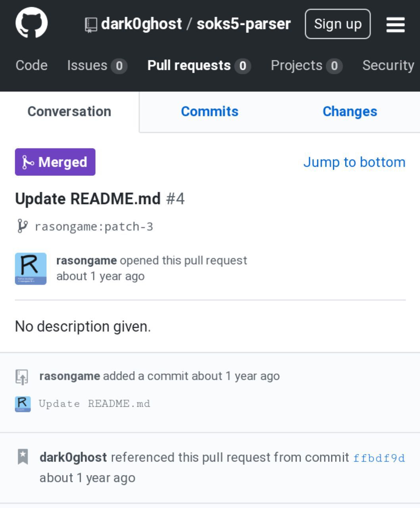Open the dark0ghost link in reference event
Viewport: 420px width, 508px height.
click(73, 457)
